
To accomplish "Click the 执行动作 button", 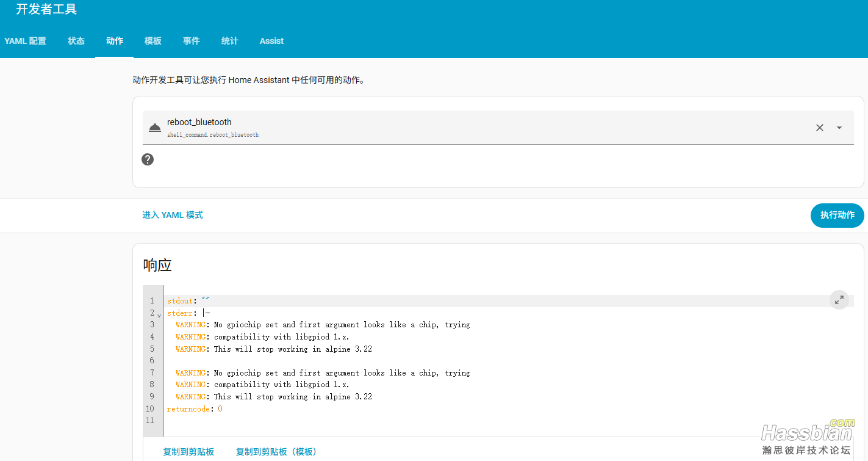I will tap(838, 215).
